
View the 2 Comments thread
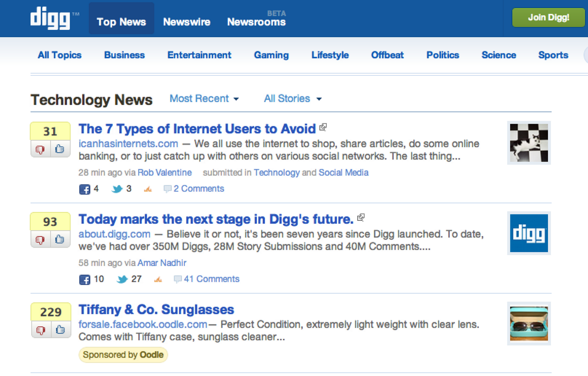coord(199,189)
